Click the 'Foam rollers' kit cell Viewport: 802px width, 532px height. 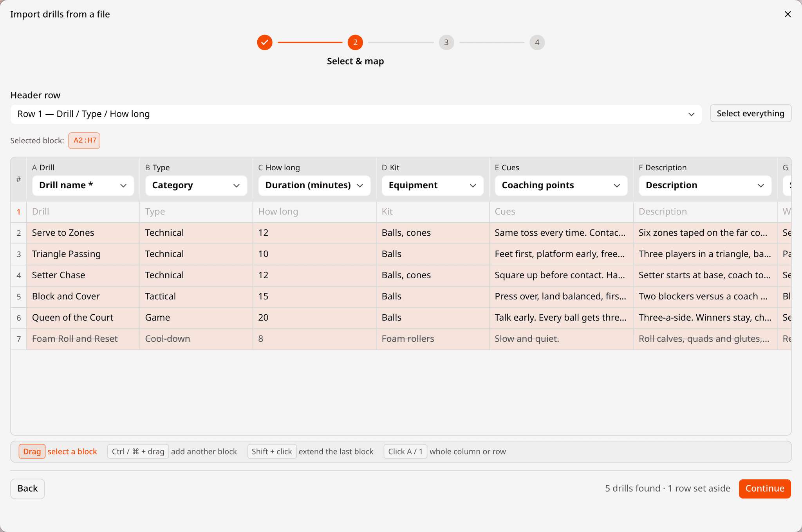coord(433,339)
